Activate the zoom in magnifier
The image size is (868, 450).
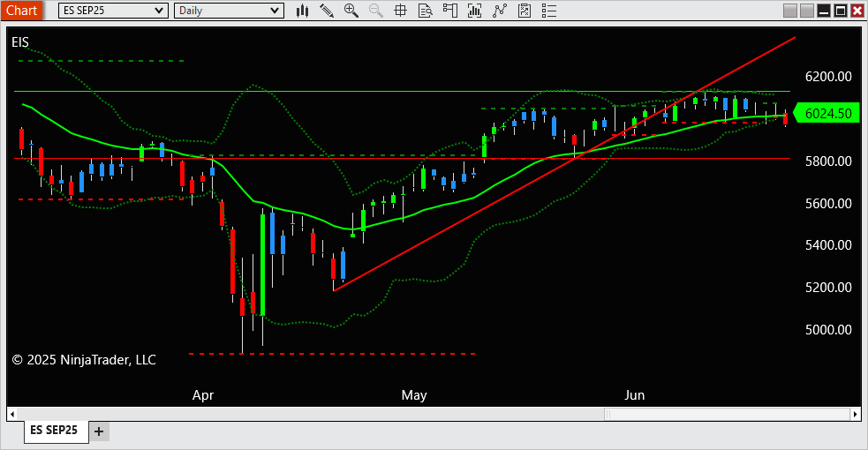pos(351,11)
